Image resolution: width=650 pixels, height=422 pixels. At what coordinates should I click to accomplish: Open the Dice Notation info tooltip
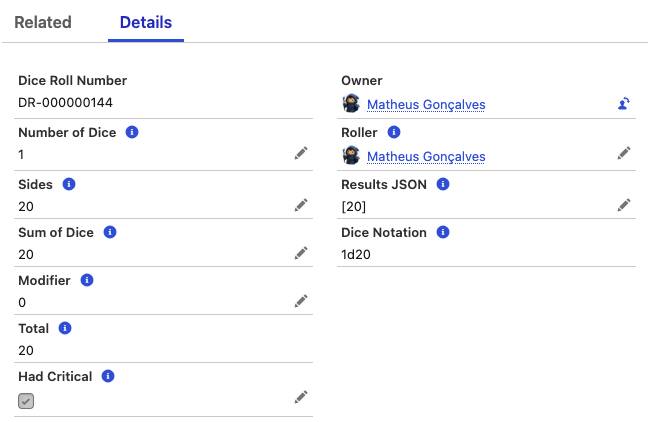(443, 232)
